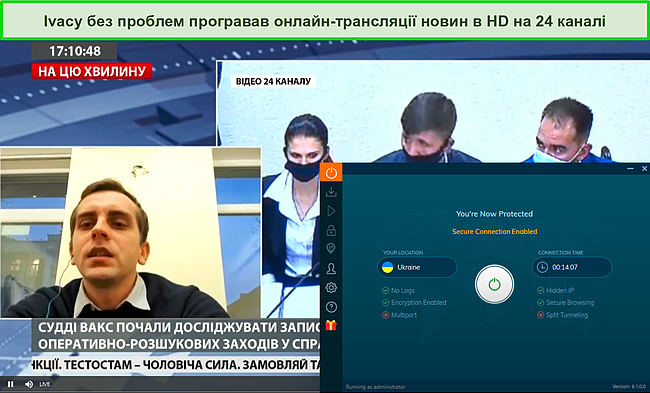Toggle the Multiport red status indicator
This screenshot has width=650, height=393.
[386, 315]
